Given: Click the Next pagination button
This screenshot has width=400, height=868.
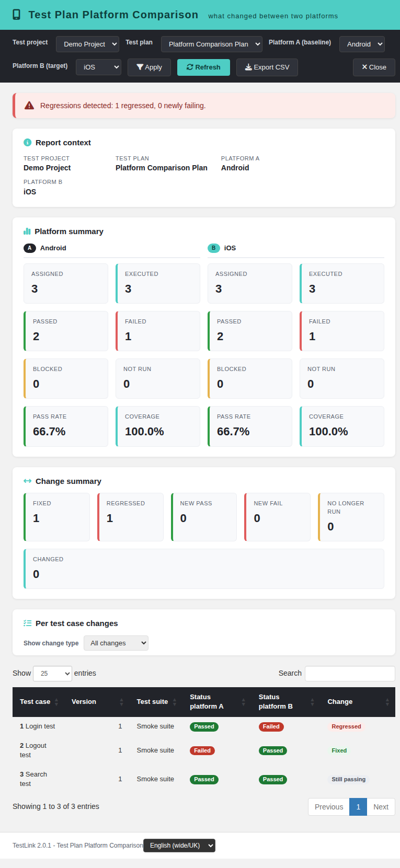Looking at the screenshot, I should click(x=381, y=807).
